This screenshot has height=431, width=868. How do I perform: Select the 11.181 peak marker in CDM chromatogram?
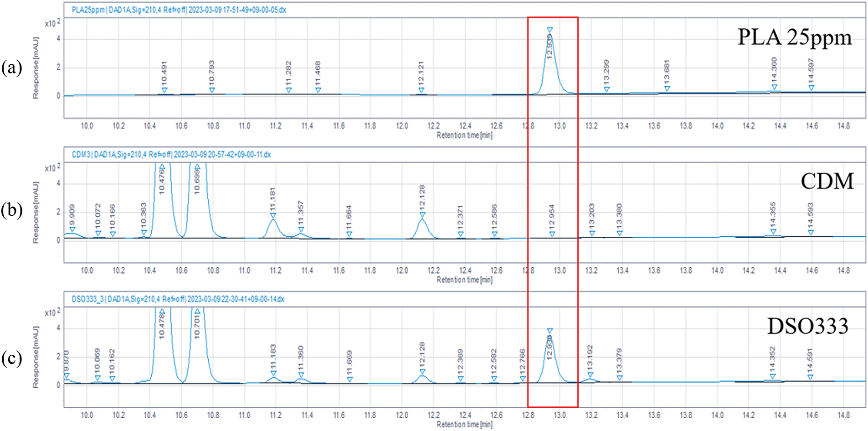273,216
